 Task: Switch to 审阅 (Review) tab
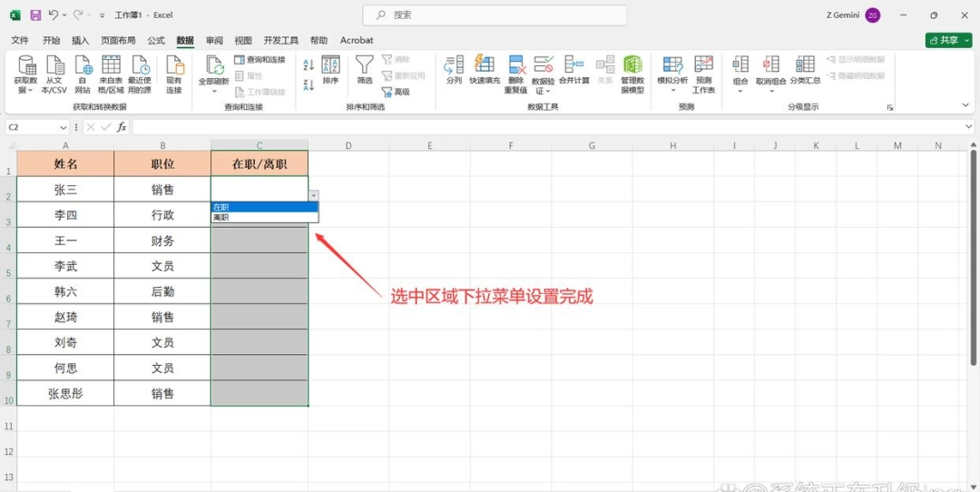214,40
